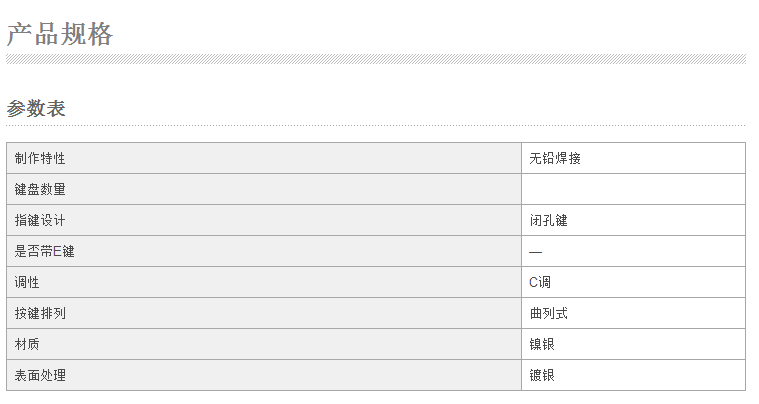Select the 指键设计 label cell
The height and width of the screenshot is (404, 759).
click(x=264, y=220)
